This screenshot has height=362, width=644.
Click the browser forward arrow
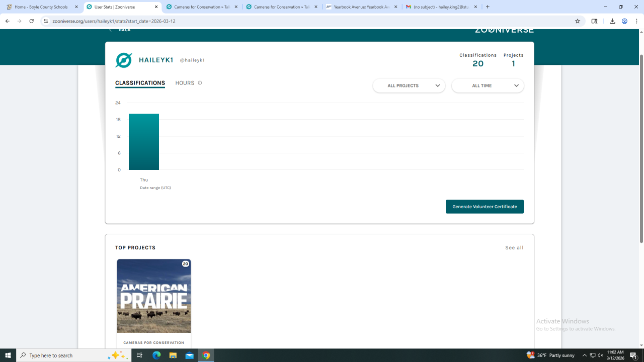pyautogui.click(x=19, y=21)
